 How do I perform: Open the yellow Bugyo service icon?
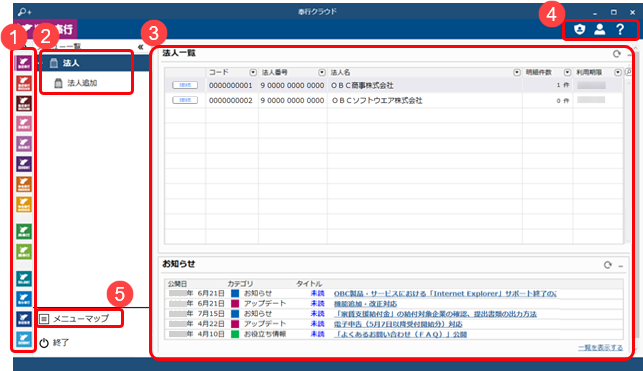tap(24, 204)
